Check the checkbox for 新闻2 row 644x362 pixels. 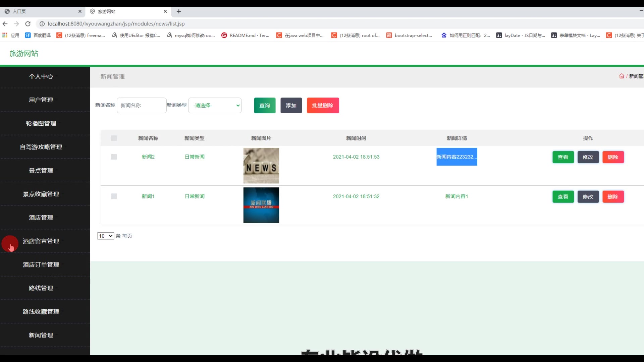[x=114, y=157]
